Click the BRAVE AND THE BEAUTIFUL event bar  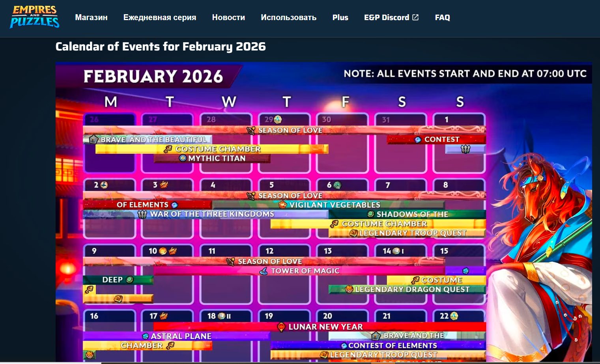(x=148, y=140)
